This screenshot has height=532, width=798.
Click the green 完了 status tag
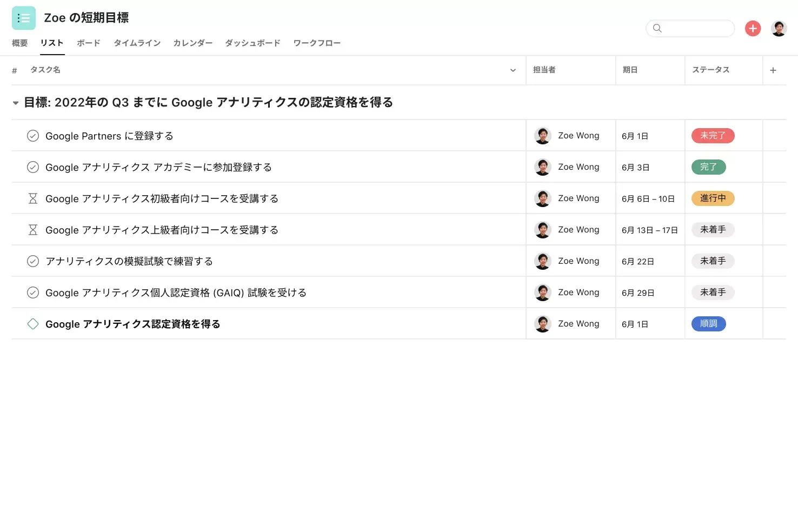[x=709, y=167]
